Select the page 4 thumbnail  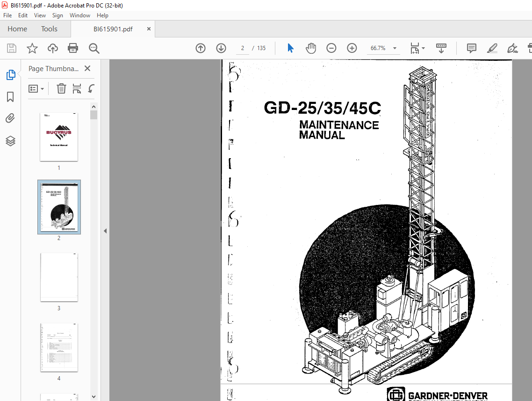pos(59,347)
